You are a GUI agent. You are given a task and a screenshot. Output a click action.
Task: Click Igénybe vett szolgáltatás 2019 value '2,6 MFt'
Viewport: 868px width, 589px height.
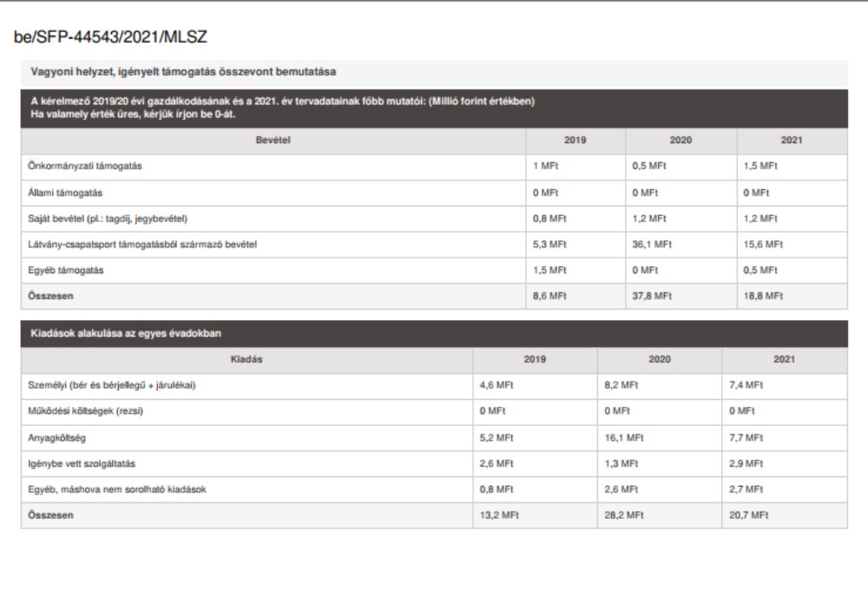(496, 464)
